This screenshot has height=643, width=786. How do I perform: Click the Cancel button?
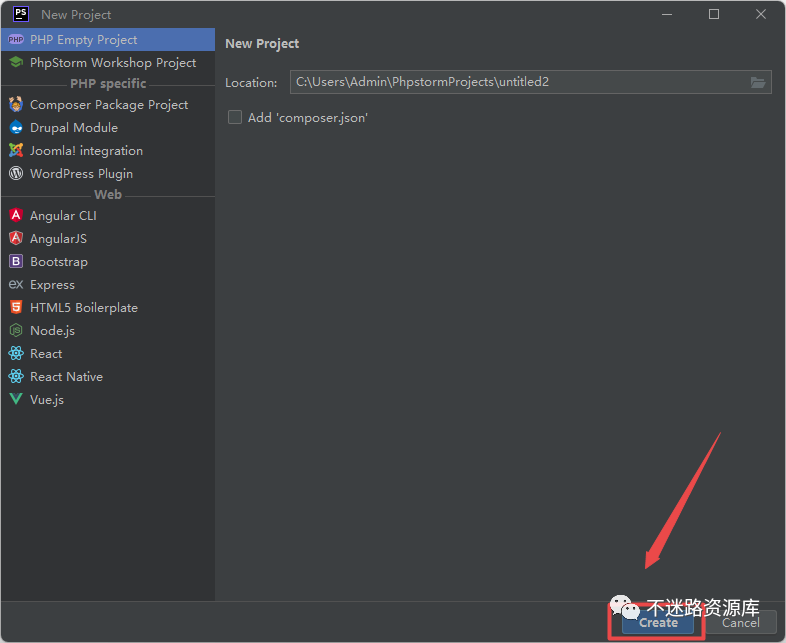click(x=740, y=623)
